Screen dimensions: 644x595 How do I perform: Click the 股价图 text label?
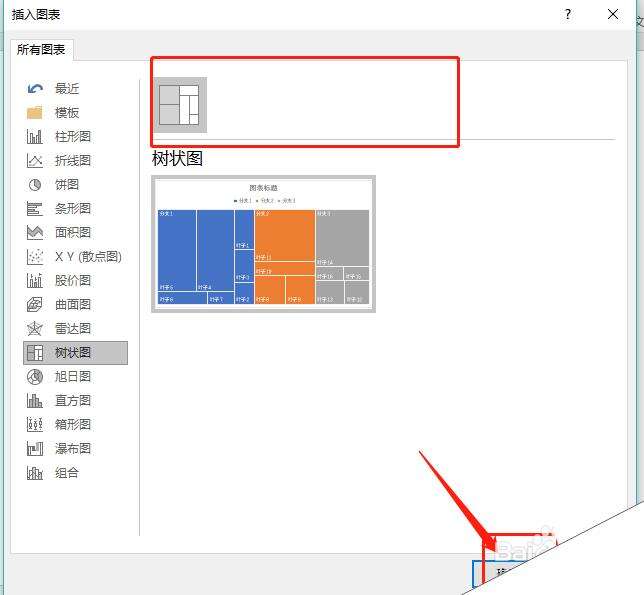click(x=73, y=280)
